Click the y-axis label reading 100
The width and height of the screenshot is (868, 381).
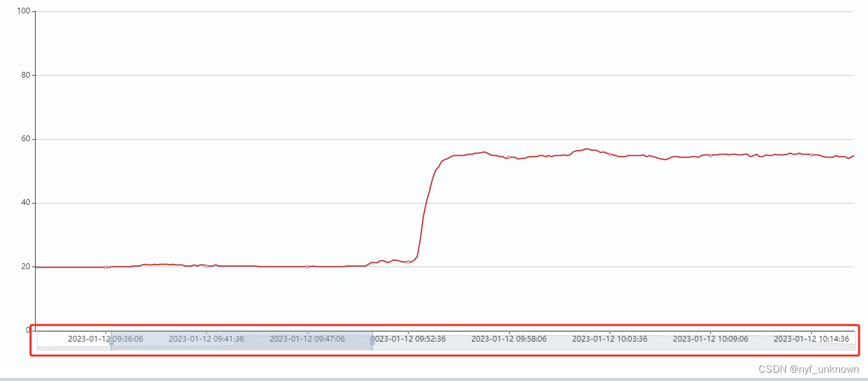pos(23,10)
